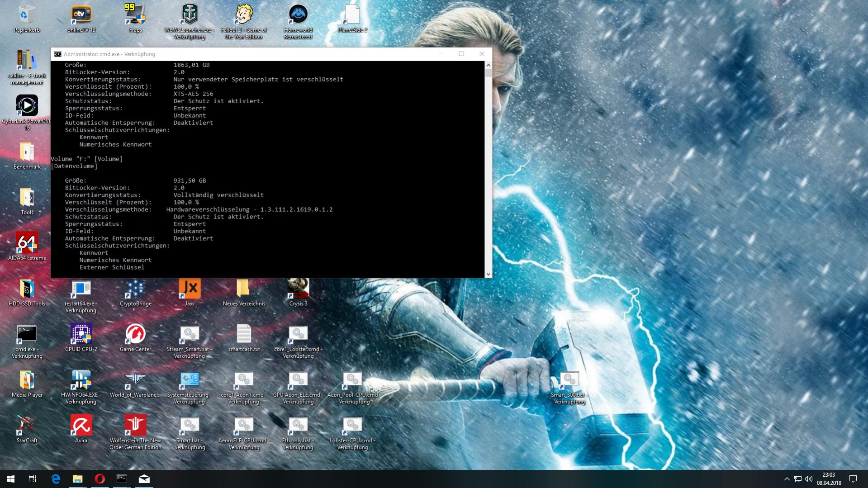
Task: Select the Crysis 3 game icon
Action: [x=298, y=292]
